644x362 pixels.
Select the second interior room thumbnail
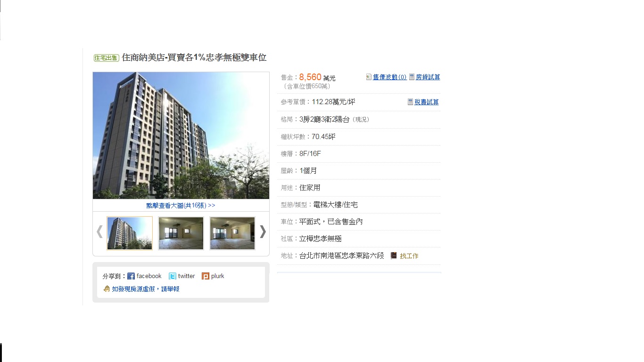[x=181, y=233]
